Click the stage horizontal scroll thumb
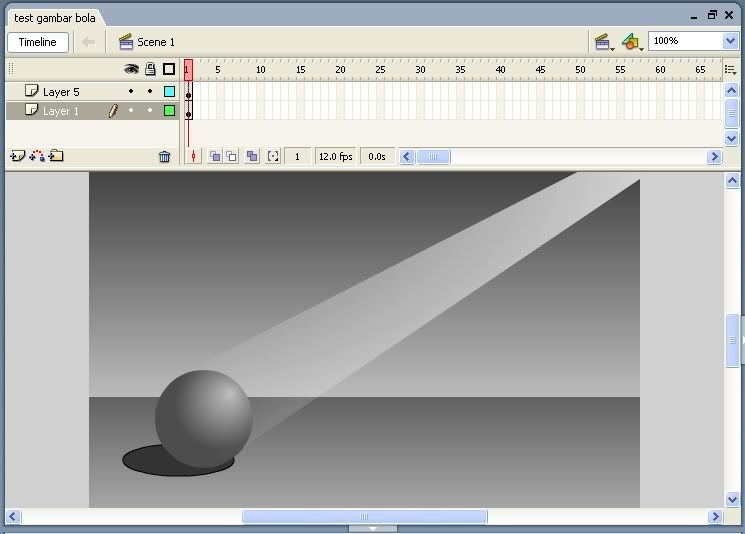745x534 pixels. (364, 516)
